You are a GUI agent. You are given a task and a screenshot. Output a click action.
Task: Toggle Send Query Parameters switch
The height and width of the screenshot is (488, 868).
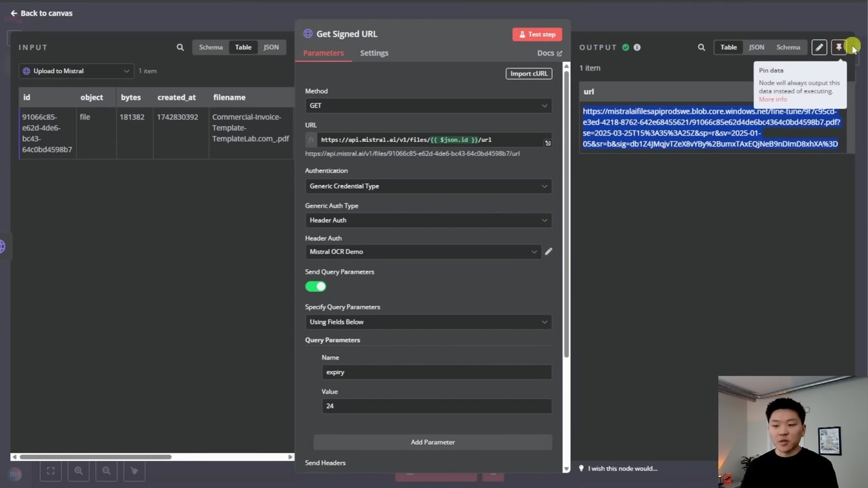[x=316, y=286]
